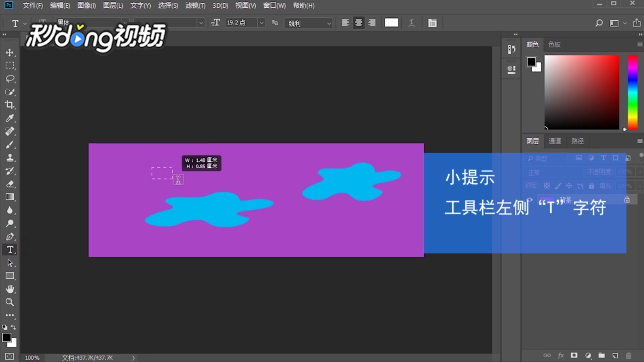Select the Clone Stamp tool

tap(10, 157)
